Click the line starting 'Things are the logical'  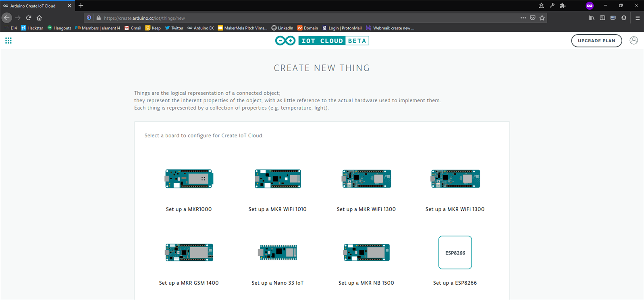click(x=207, y=93)
